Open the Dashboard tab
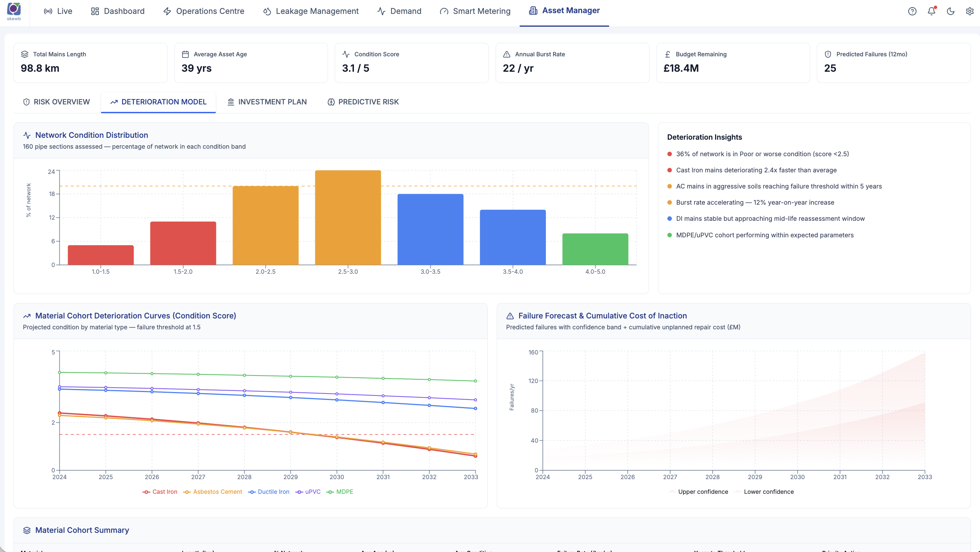 tap(118, 11)
